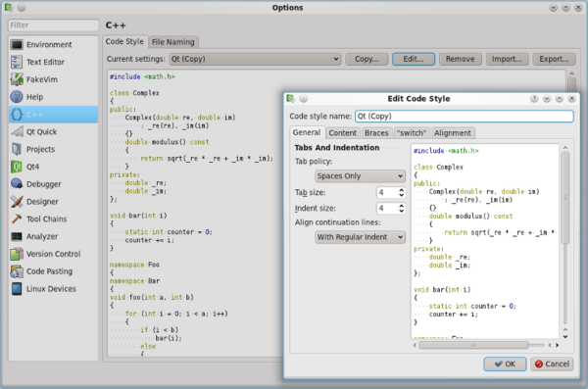Switch to the File Naming tab

coord(172,42)
